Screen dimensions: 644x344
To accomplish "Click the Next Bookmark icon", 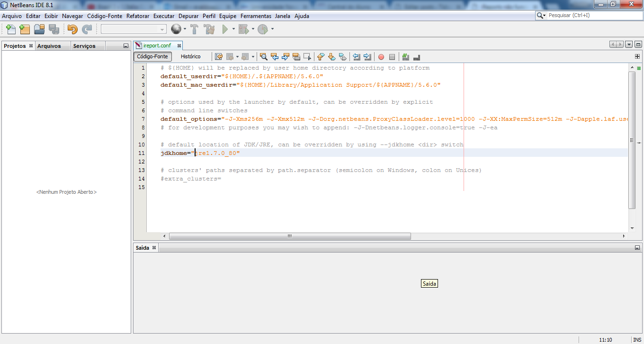I will click(x=331, y=57).
